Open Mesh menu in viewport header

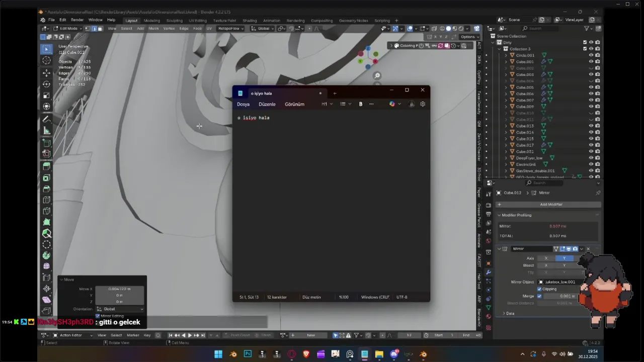[153, 28]
